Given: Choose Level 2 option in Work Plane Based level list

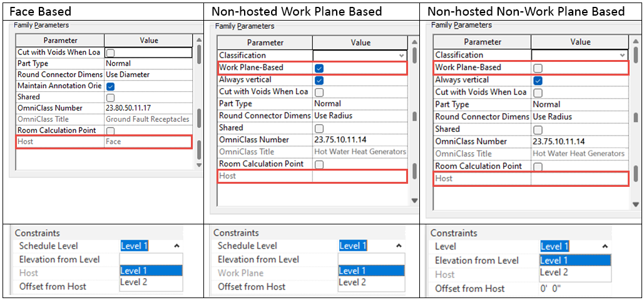Looking at the screenshot, I should tap(371, 282).
